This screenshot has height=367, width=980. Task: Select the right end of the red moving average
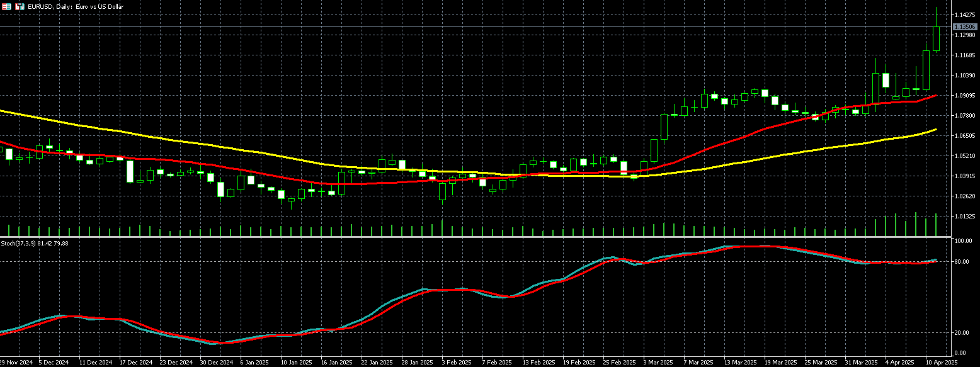935,96
